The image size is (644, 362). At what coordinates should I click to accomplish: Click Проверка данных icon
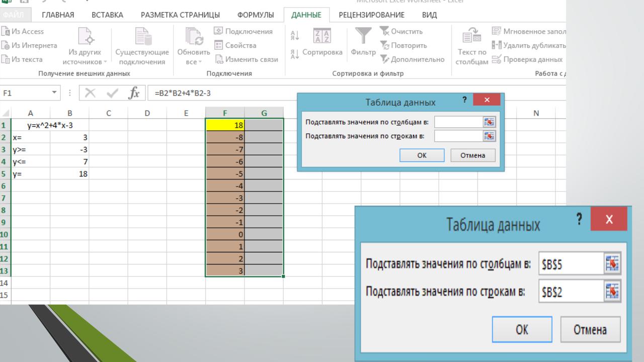pyautogui.click(x=496, y=60)
